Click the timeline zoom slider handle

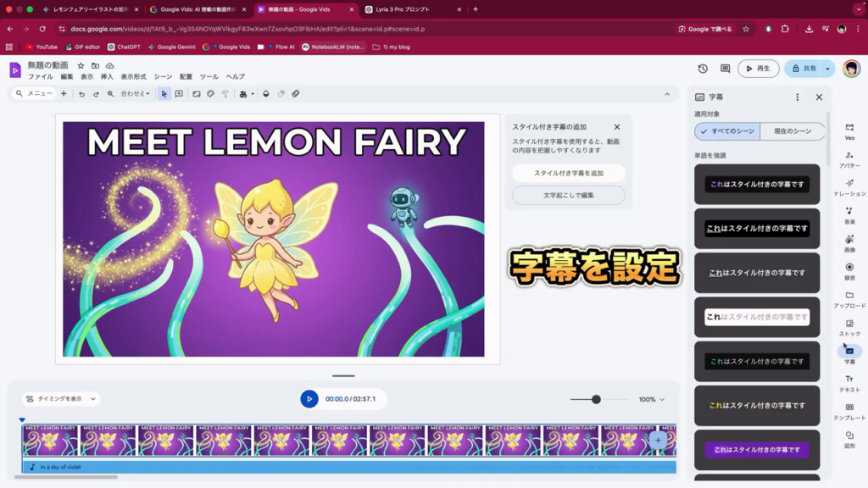point(596,399)
